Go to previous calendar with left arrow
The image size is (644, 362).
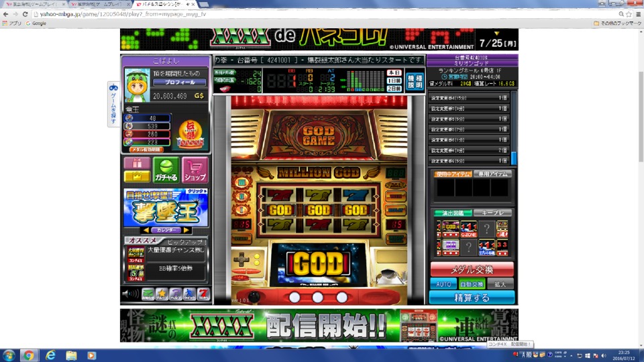click(146, 230)
